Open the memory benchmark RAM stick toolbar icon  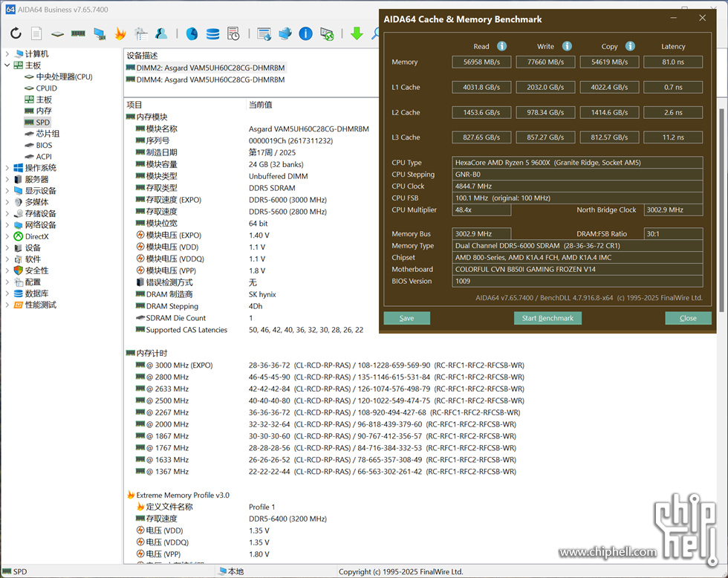click(x=78, y=33)
